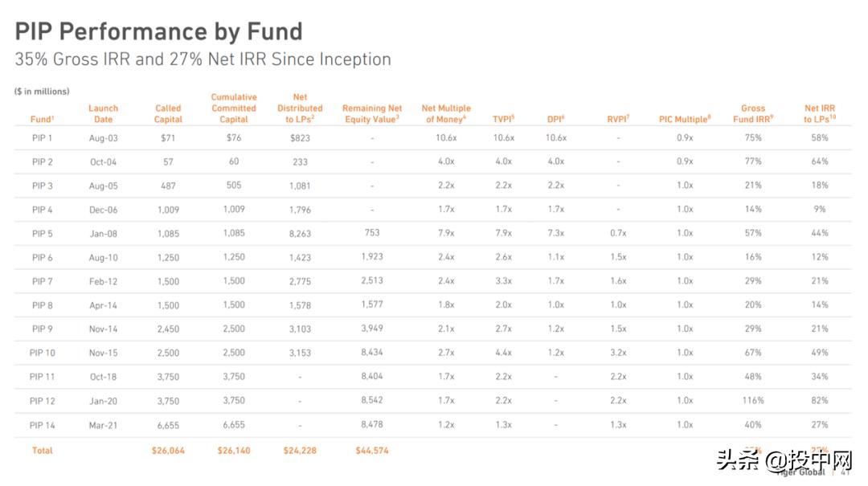Click the ($ in millions) unit note
This screenshot has width=868, height=486.
42,92
